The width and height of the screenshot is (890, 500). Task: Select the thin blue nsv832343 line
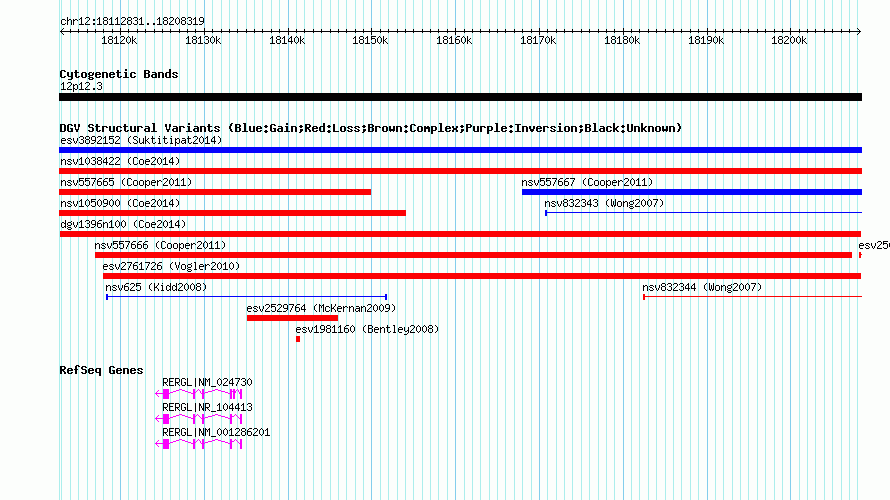(704, 213)
